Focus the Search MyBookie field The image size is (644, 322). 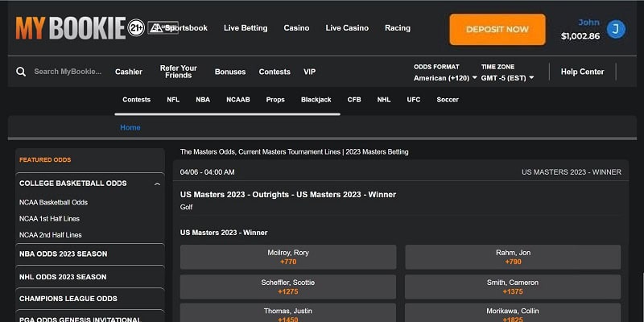pos(68,72)
